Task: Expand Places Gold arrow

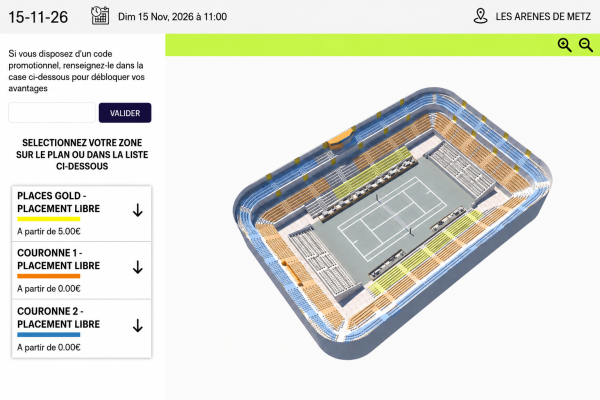Action: pyautogui.click(x=138, y=210)
